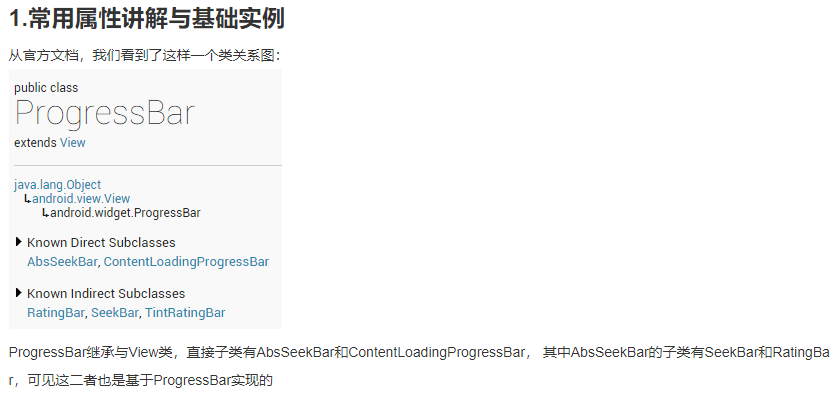
Task: Click the intro sentence 从官方文档
Action: (x=144, y=55)
